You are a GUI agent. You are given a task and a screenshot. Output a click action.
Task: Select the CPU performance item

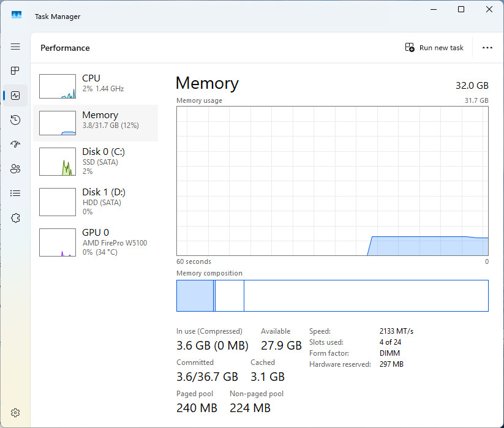tap(96, 86)
